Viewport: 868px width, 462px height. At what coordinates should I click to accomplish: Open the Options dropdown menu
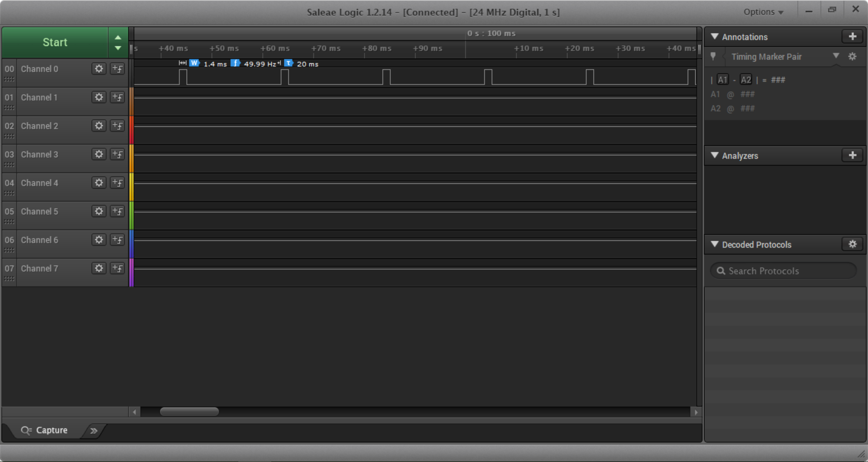763,12
